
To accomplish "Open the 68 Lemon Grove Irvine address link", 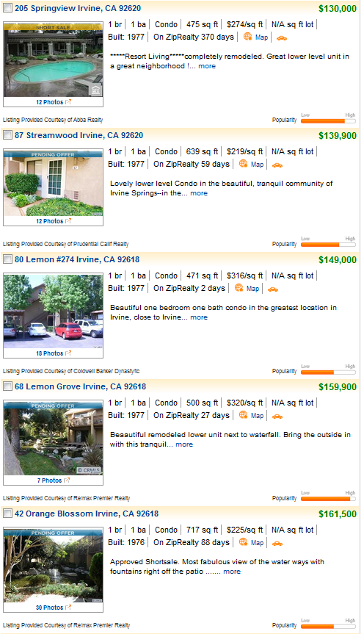I will (x=81, y=386).
